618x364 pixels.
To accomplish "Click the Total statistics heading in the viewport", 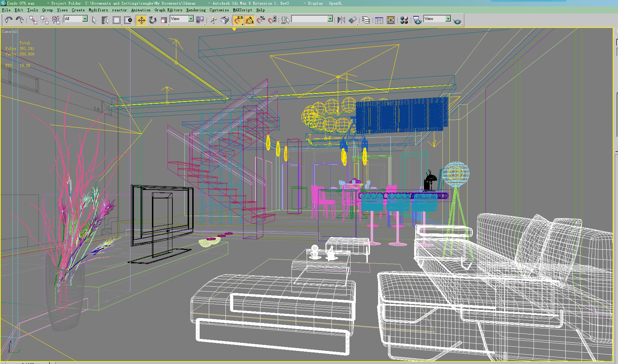I will (x=25, y=43).
